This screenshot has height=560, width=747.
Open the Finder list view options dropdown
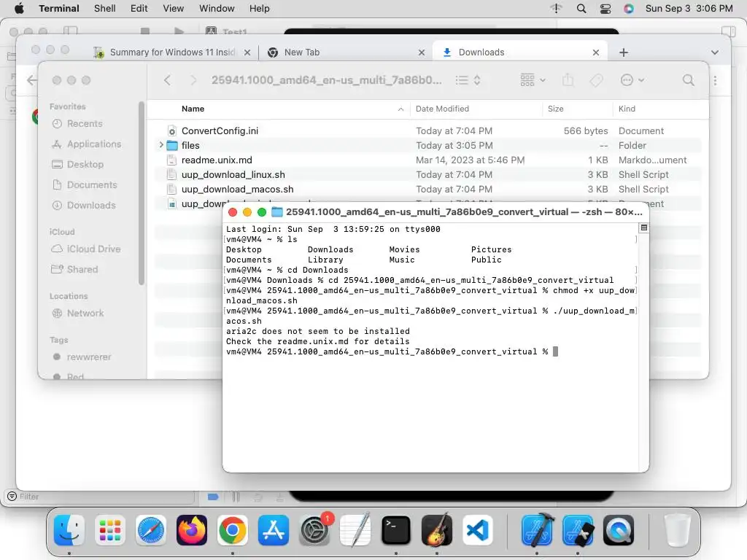468,80
